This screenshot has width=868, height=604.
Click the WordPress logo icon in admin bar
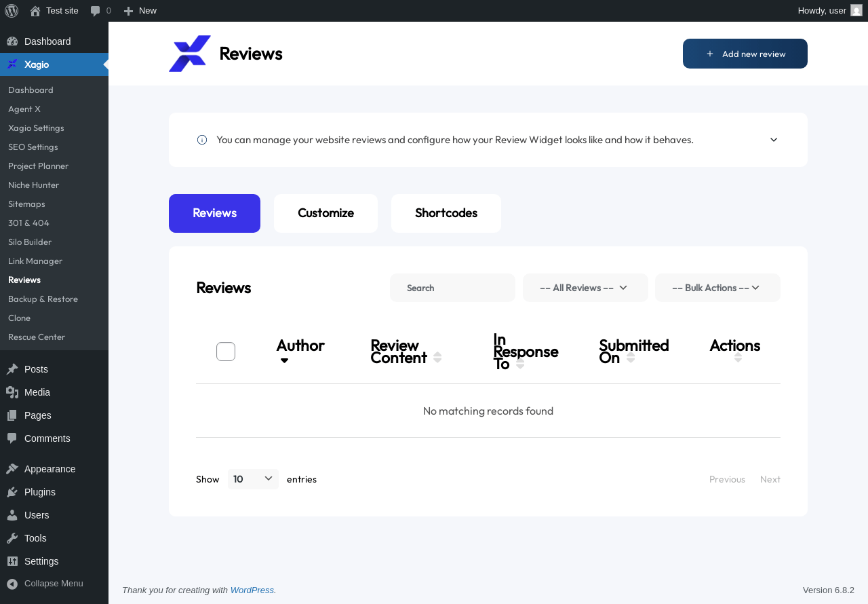[12, 11]
